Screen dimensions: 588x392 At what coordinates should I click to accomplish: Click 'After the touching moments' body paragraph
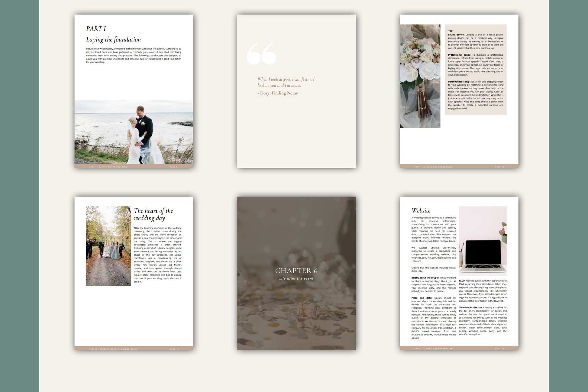pyautogui.click(x=158, y=255)
